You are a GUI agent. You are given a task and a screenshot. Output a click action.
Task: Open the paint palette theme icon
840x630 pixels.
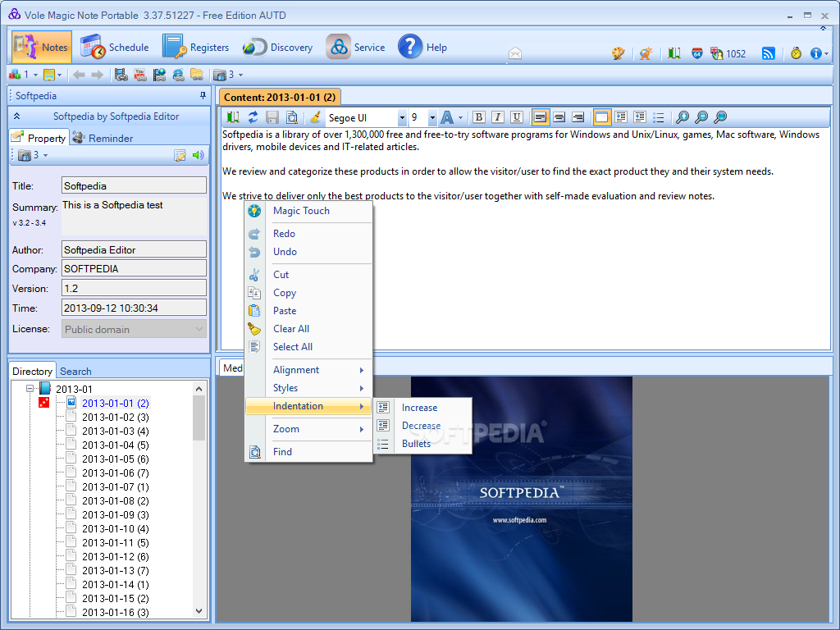pyautogui.click(x=619, y=53)
